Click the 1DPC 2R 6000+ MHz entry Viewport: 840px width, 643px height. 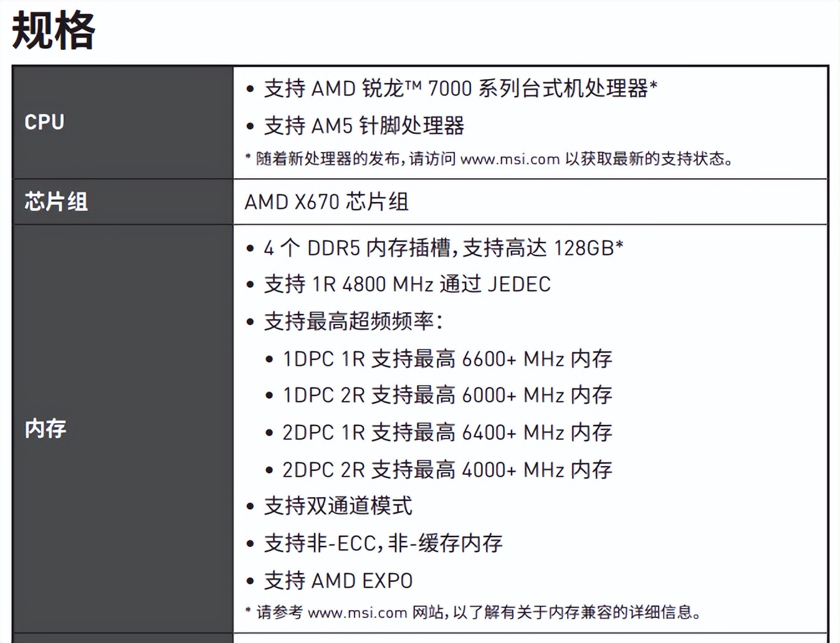click(x=447, y=395)
